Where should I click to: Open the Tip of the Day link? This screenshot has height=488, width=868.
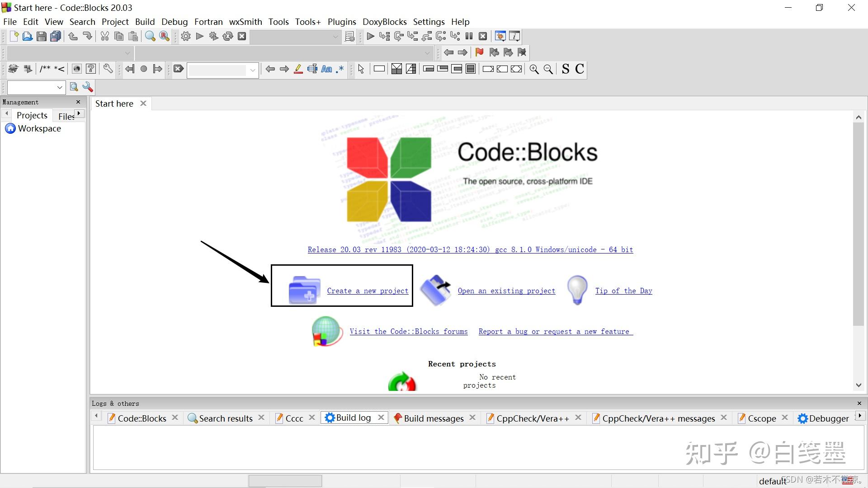click(x=624, y=291)
